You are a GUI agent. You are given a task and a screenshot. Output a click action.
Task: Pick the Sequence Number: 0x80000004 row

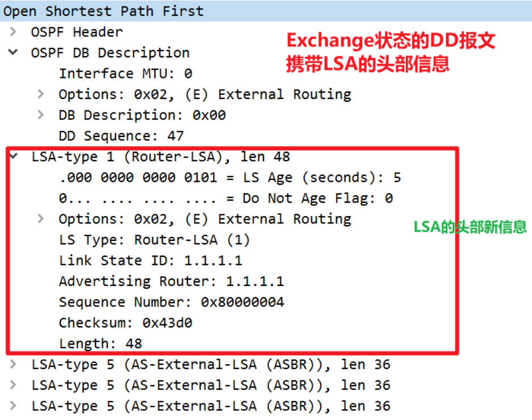[171, 302]
